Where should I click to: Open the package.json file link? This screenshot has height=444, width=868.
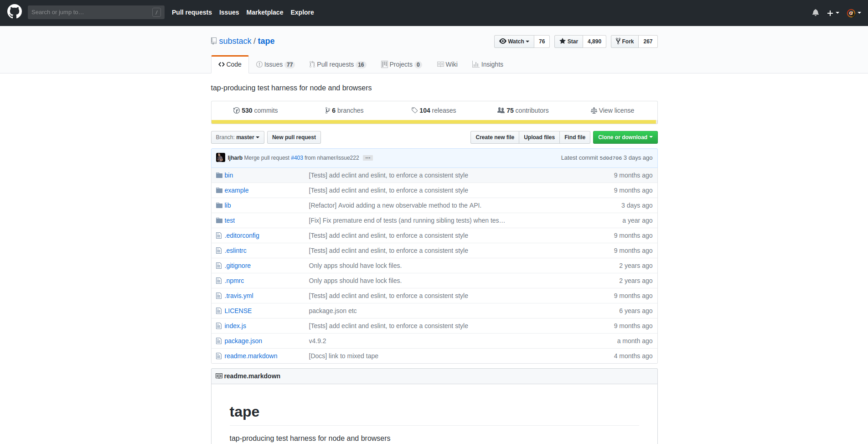click(243, 341)
